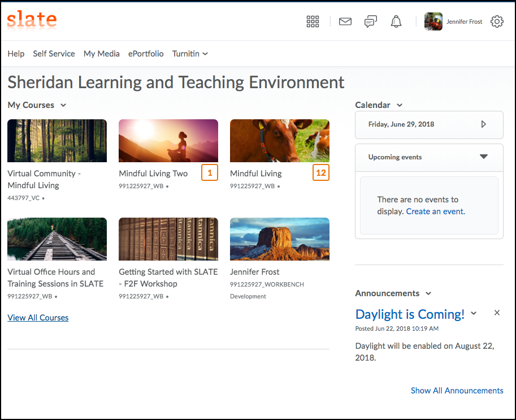Click the Friday, June 29, 2018 date
The image size is (516, 420).
pyautogui.click(x=401, y=124)
